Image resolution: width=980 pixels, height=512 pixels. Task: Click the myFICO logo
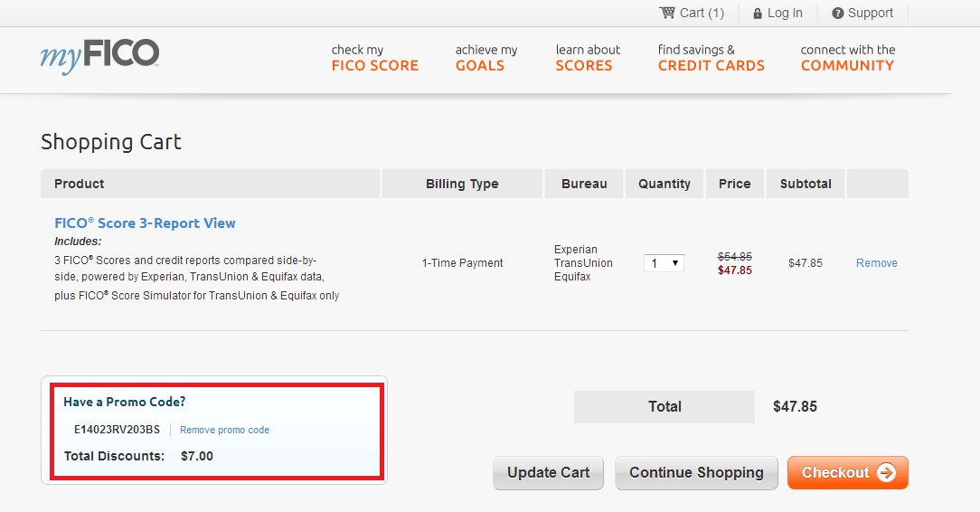(99, 56)
